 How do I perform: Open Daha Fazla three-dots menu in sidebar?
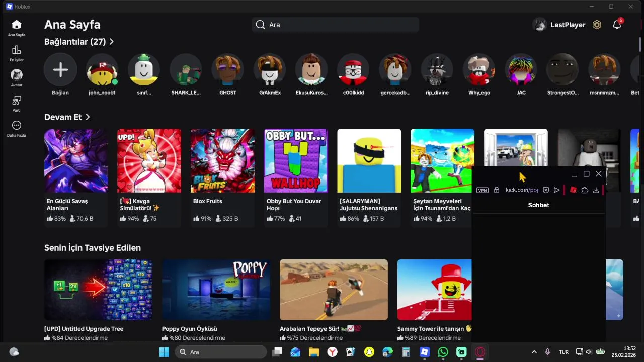coord(17,125)
